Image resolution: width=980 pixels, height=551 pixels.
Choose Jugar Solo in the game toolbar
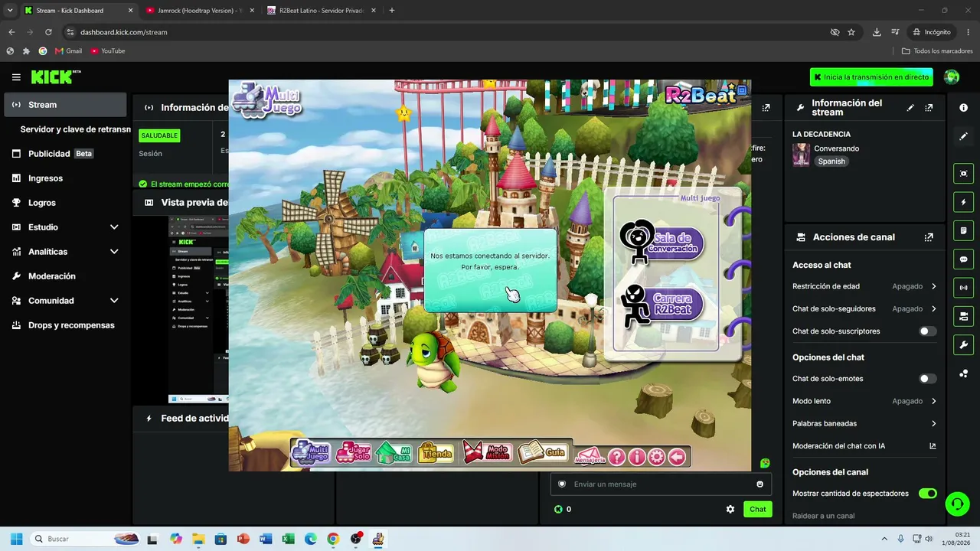click(x=353, y=452)
